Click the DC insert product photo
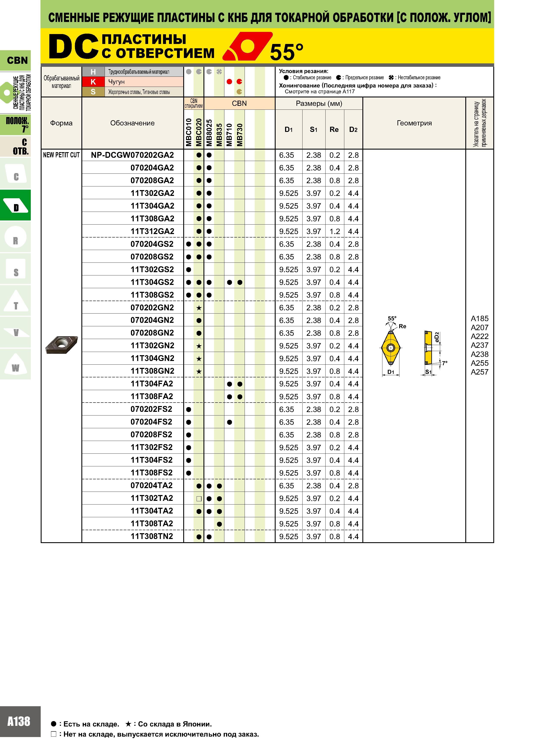This screenshot has height=756, width=534. pos(62,345)
